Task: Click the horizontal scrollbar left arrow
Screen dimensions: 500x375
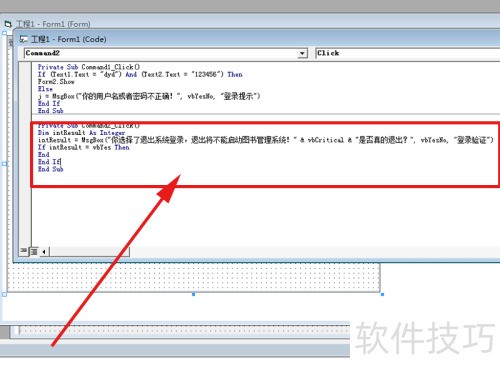Action: (45, 252)
